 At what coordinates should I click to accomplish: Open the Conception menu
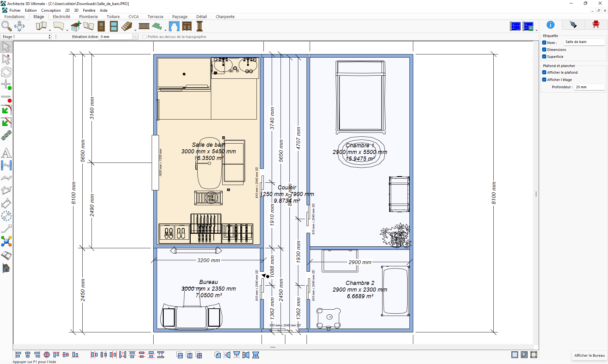click(x=51, y=10)
